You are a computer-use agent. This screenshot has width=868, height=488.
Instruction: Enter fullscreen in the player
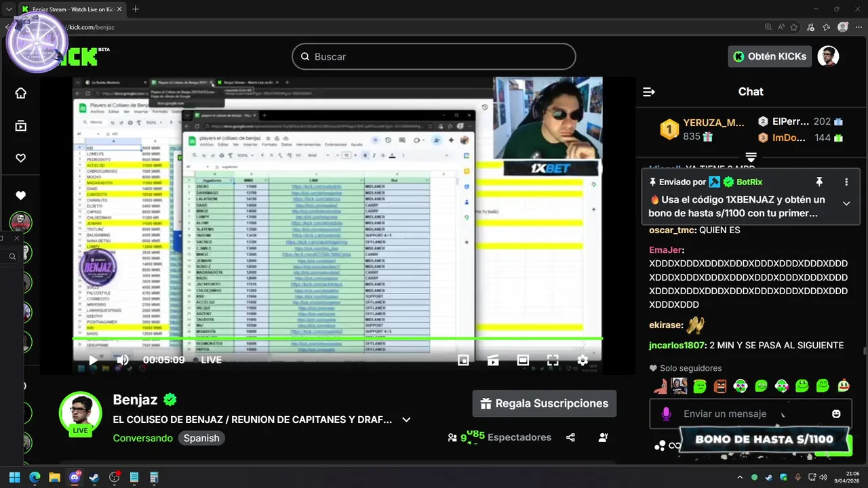pyautogui.click(x=553, y=360)
